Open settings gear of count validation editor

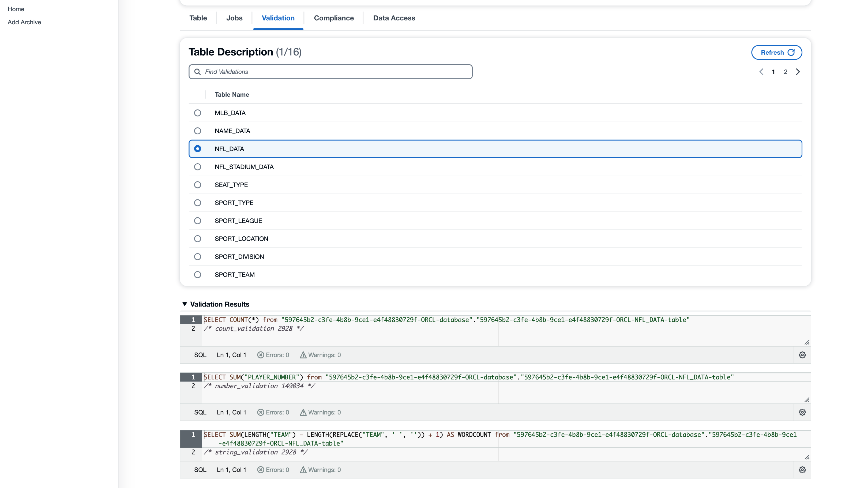point(802,355)
